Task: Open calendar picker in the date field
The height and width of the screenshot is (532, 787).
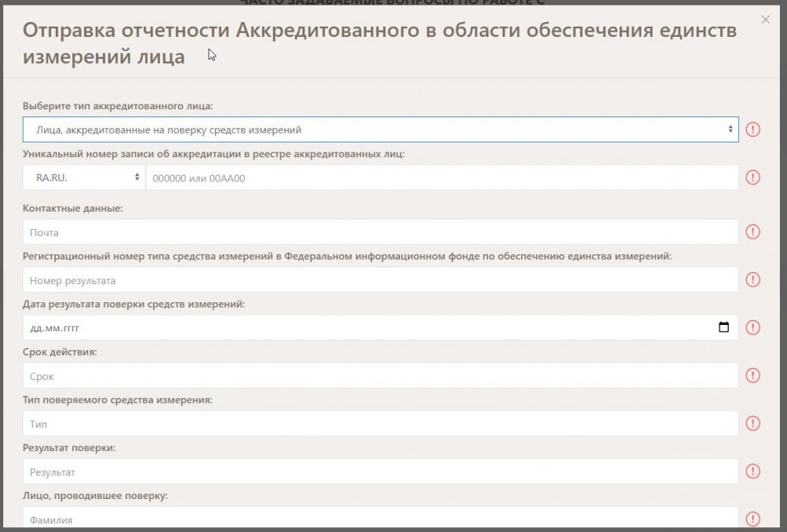Action: (724, 327)
